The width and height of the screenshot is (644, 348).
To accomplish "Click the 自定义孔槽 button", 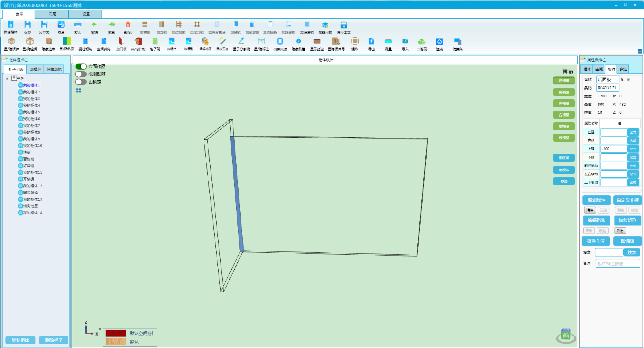I will tap(627, 200).
